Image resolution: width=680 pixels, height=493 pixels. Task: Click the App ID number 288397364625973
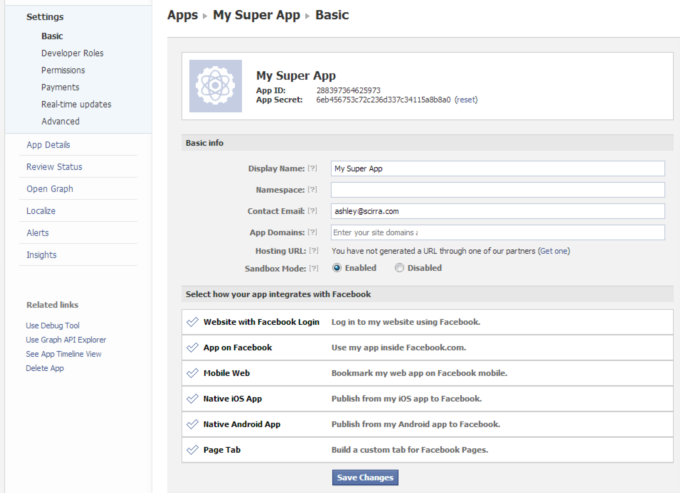[x=348, y=90]
